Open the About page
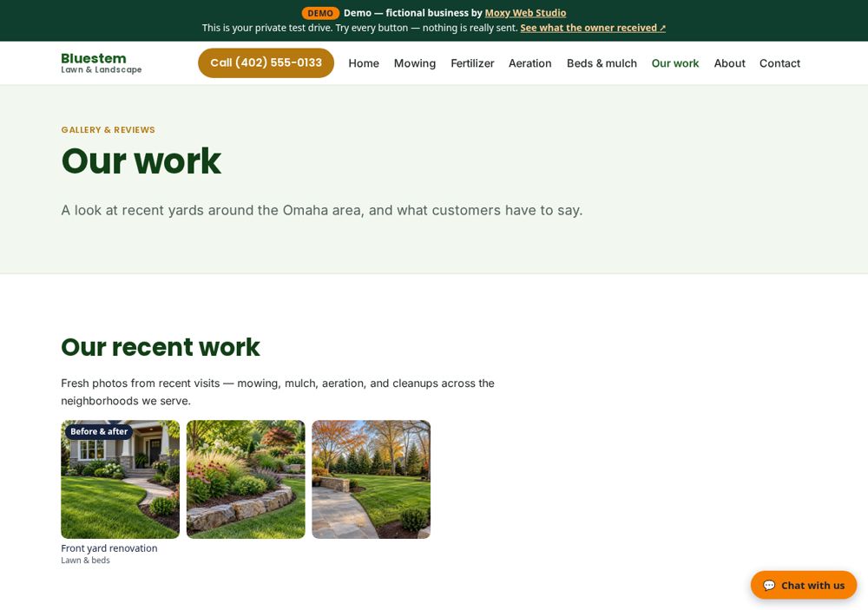This screenshot has width=868, height=610. [729, 63]
